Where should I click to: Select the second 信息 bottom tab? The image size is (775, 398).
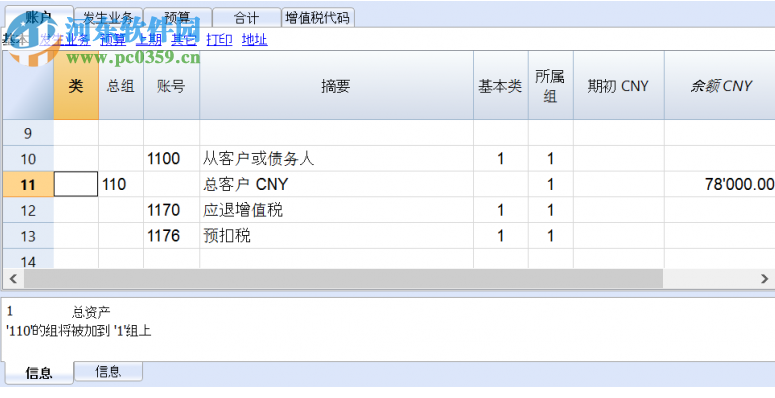click(x=108, y=371)
